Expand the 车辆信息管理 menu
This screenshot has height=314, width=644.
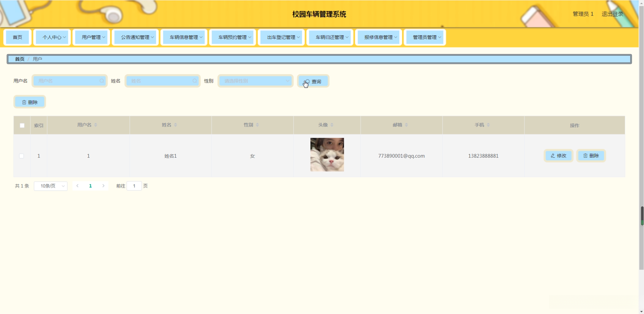point(184,37)
